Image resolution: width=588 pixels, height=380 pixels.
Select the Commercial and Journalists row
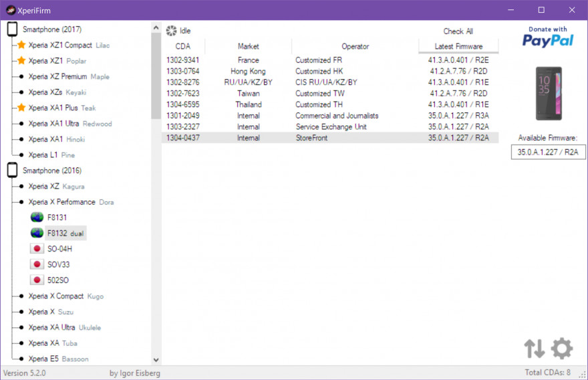coord(330,116)
